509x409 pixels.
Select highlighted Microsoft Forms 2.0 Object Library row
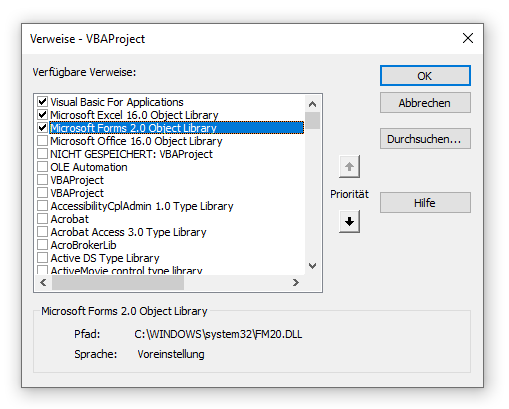(x=177, y=128)
